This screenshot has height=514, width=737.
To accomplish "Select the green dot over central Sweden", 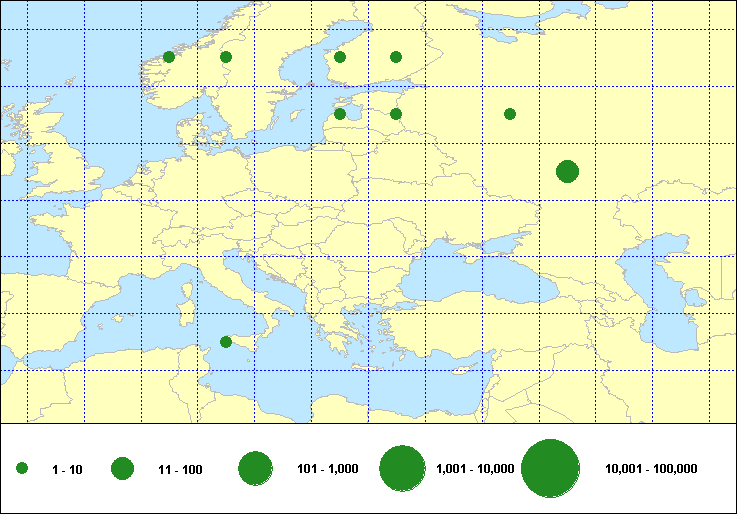I will [226, 57].
